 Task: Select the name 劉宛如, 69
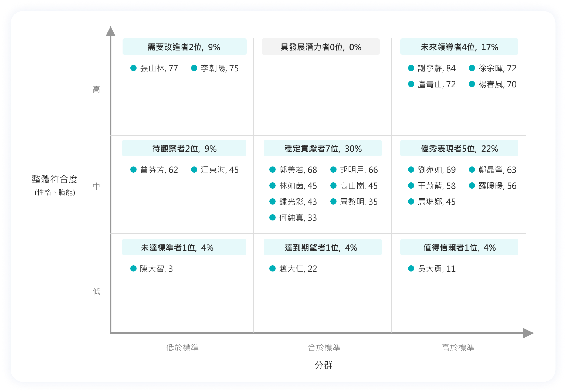[x=437, y=170]
